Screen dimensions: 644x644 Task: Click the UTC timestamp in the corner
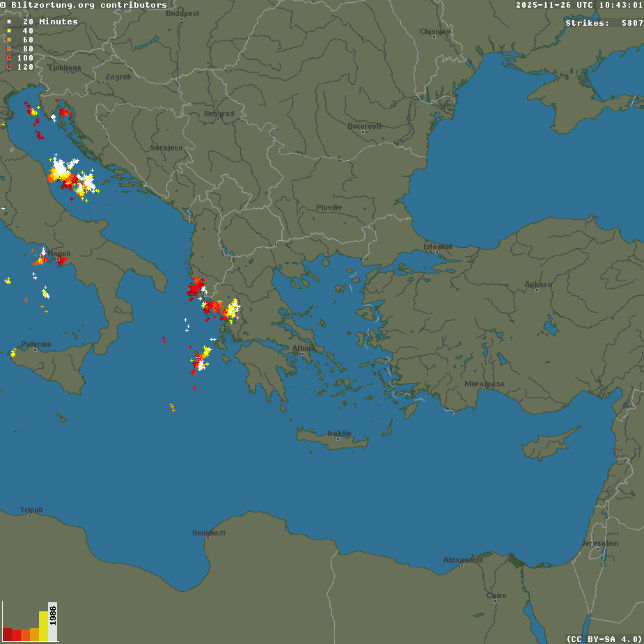point(579,5)
